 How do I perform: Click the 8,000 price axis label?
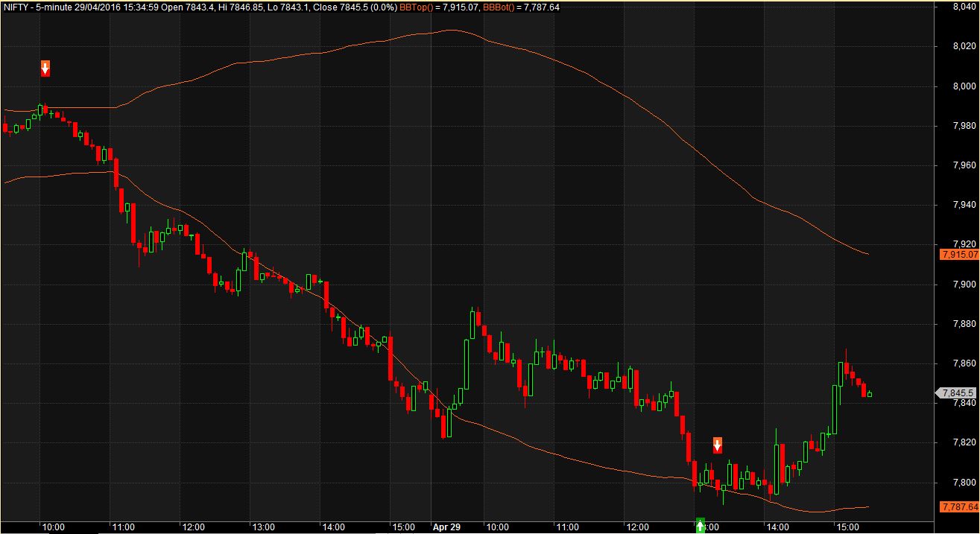pyautogui.click(x=965, y=86)
